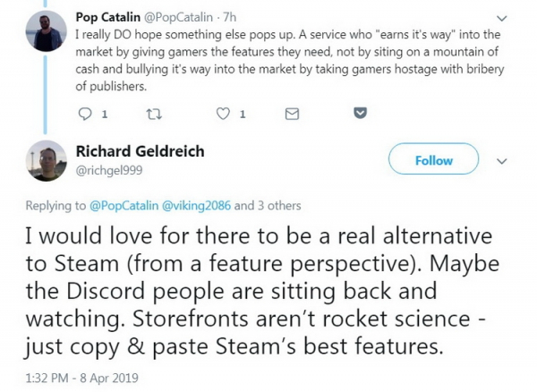
Task: Follow Richard Geldreich
Action: (x=433, y=161)
